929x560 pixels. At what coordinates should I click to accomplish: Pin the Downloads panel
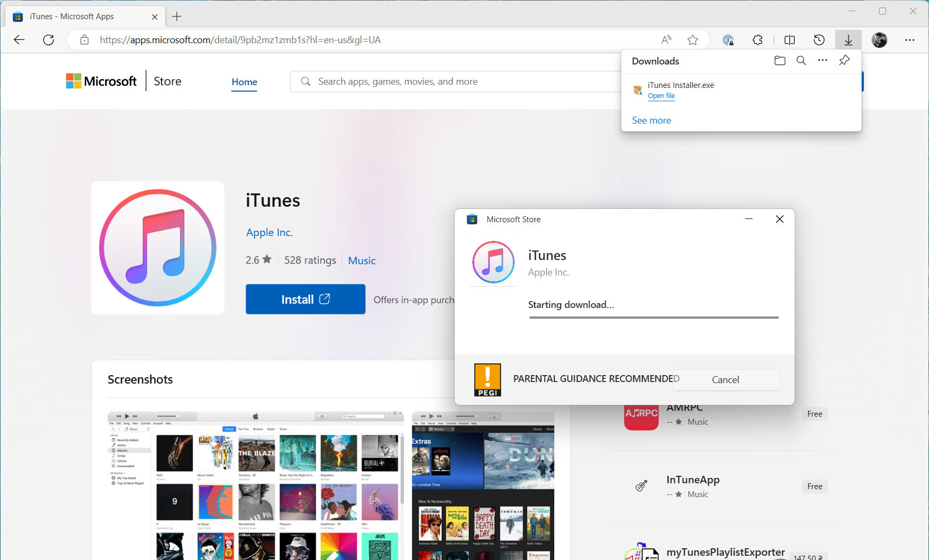coord(844,61)
